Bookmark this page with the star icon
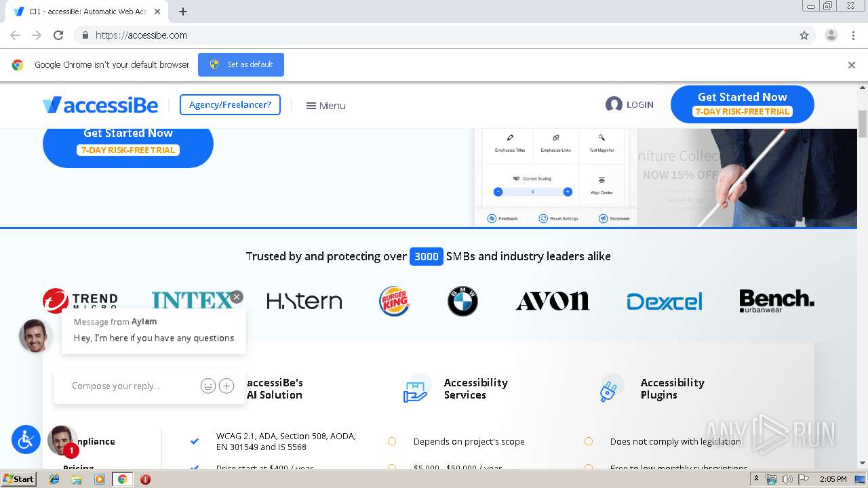This screenshot has height=488, width=868. [x=804, y=35]
